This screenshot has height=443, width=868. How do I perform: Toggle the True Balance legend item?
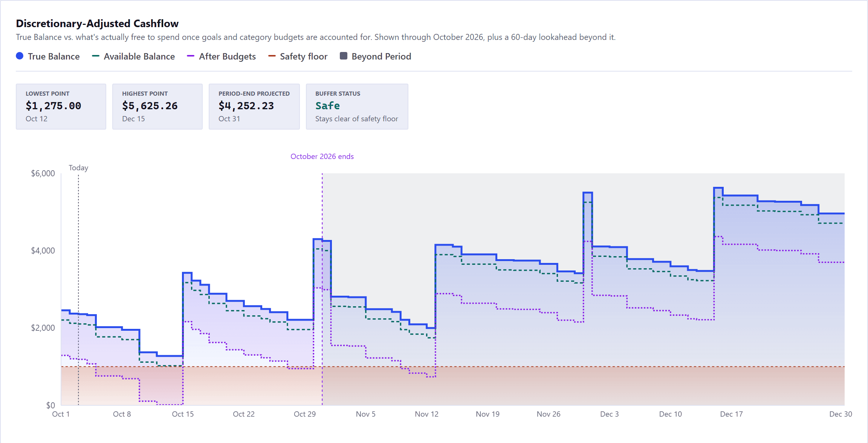pos(48,57)
